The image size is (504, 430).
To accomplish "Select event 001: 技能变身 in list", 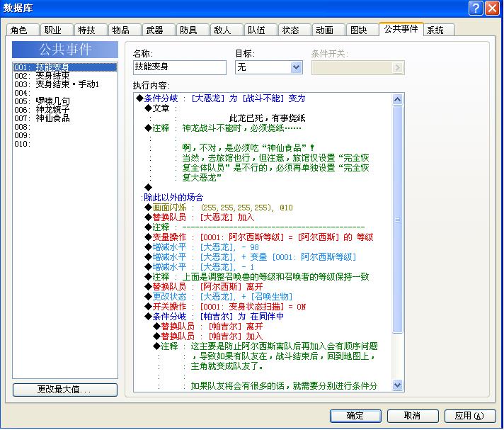I will [65, 67].
